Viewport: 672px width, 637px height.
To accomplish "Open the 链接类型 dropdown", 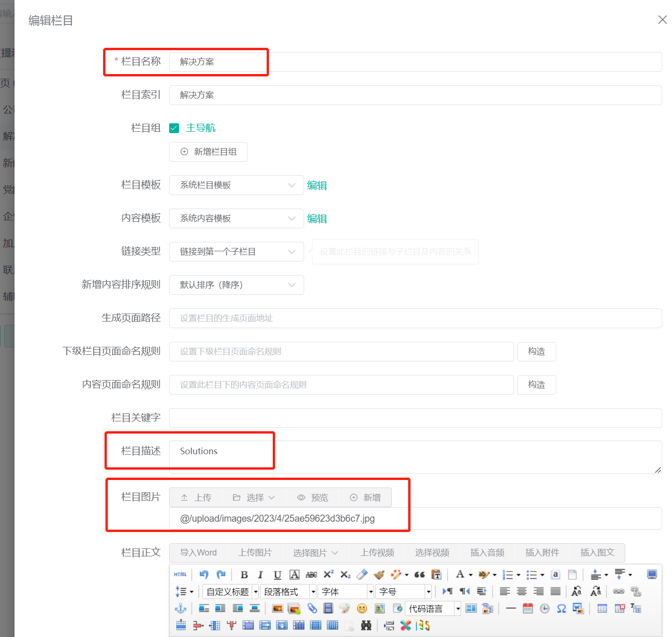I will click(236, 252).
